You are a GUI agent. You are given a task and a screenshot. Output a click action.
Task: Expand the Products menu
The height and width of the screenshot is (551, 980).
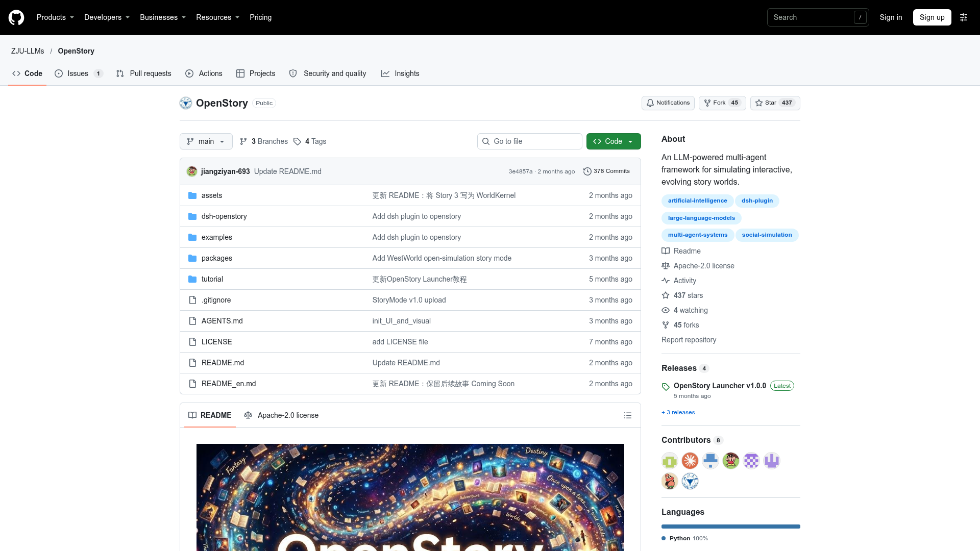pyautogui.click(x=55, y=17)
